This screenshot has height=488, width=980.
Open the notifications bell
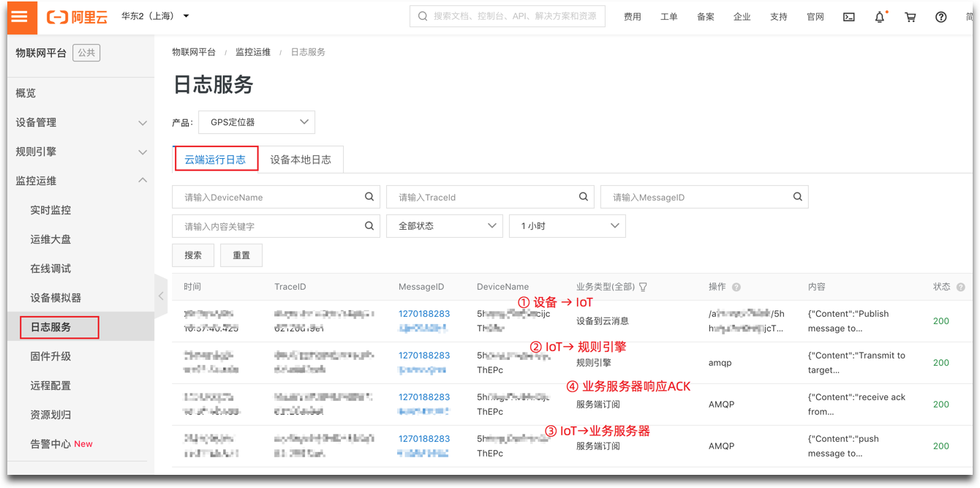coord(880,17)
